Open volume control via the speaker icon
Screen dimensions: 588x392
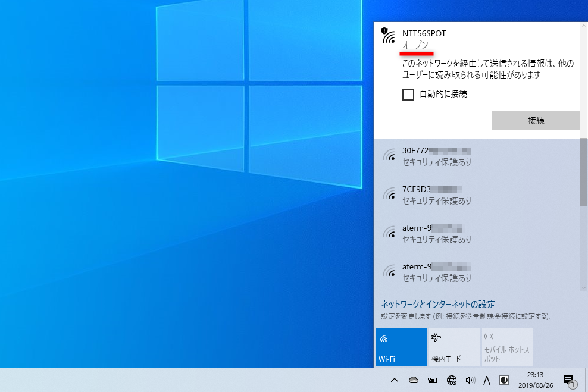470,381
